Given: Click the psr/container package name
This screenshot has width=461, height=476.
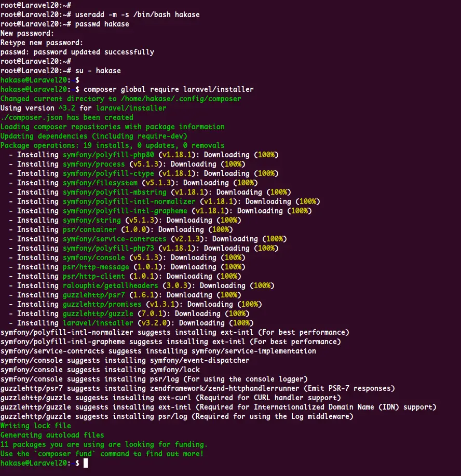Looking at the screenshot, I should coord(90,229).
